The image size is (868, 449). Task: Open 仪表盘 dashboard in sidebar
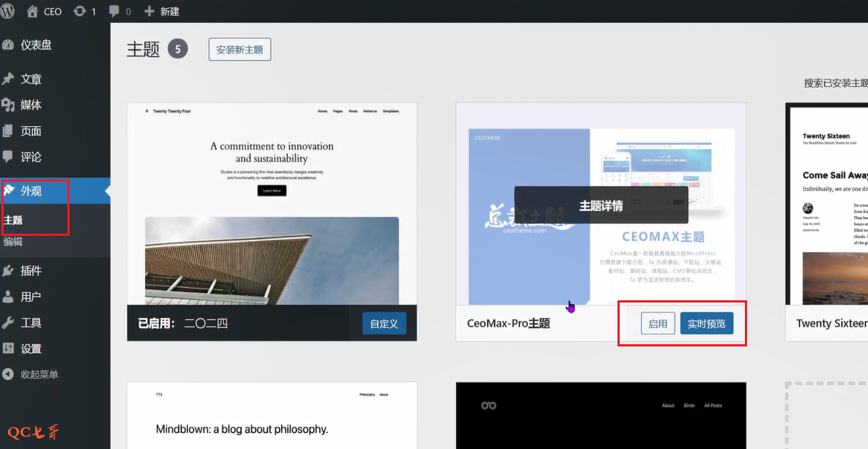35,45
